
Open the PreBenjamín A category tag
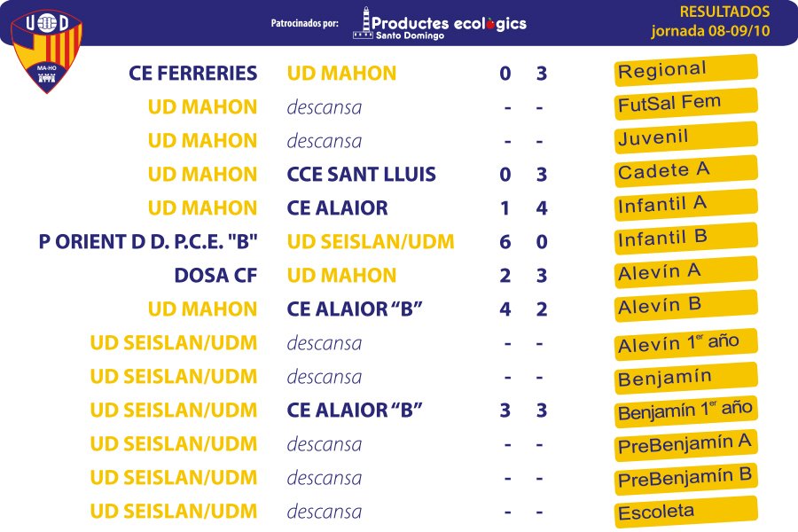pyautogui.click(x=686, y=445)
